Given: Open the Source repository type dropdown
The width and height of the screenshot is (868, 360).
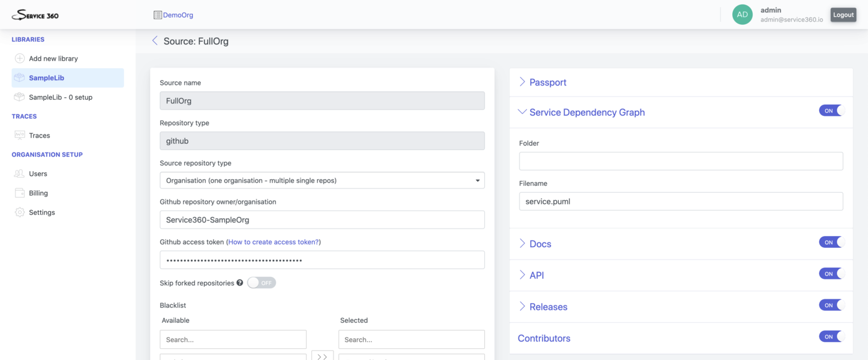Looking at the screenshot, I should [322, 180].
